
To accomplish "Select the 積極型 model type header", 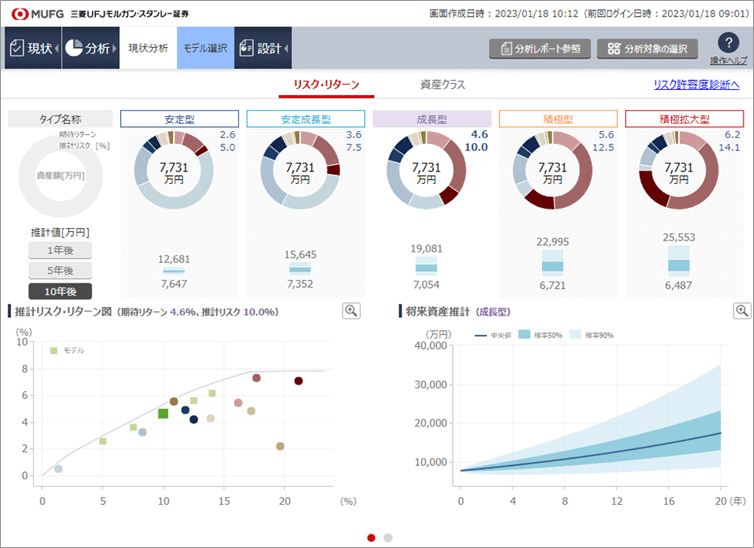I will pyautogui.click(x=552, y=119).
